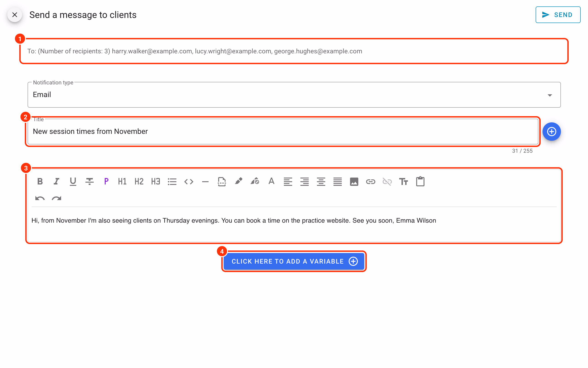Remove the link with unlink icon
The image size is (588, 368).
[387, 181]
